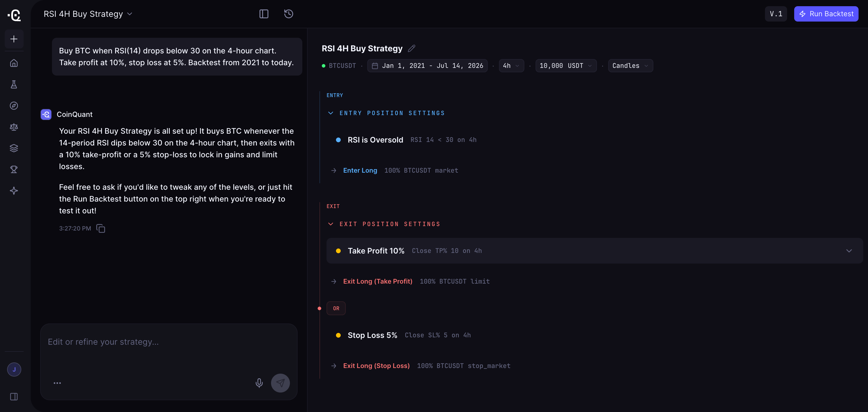868x412 pixels.
Task: Open the RSI 4H Buy Strategy title dropdown
Action: [x=88, y=14]
